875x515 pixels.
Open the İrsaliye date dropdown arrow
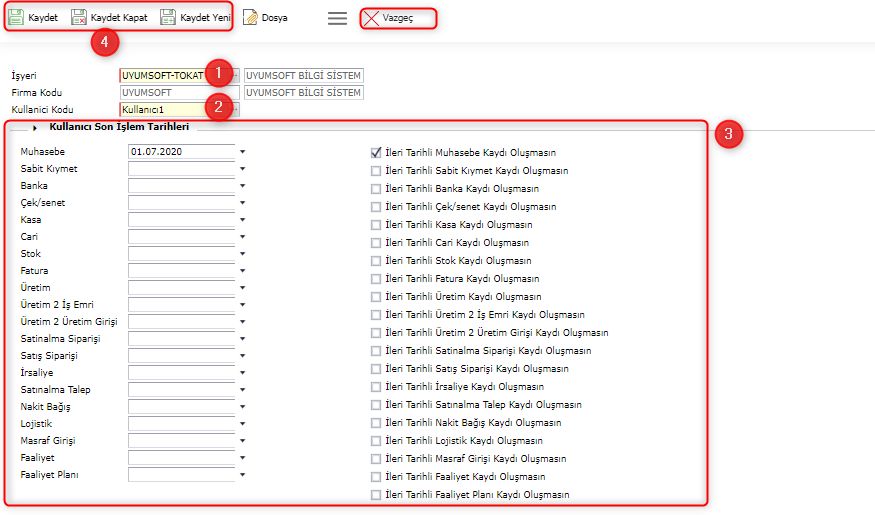pos(242,373)
